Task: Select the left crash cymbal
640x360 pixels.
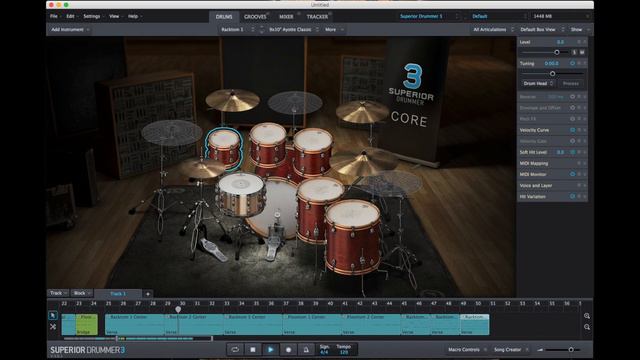Action: pyautogui.click(x=232, y=100)
